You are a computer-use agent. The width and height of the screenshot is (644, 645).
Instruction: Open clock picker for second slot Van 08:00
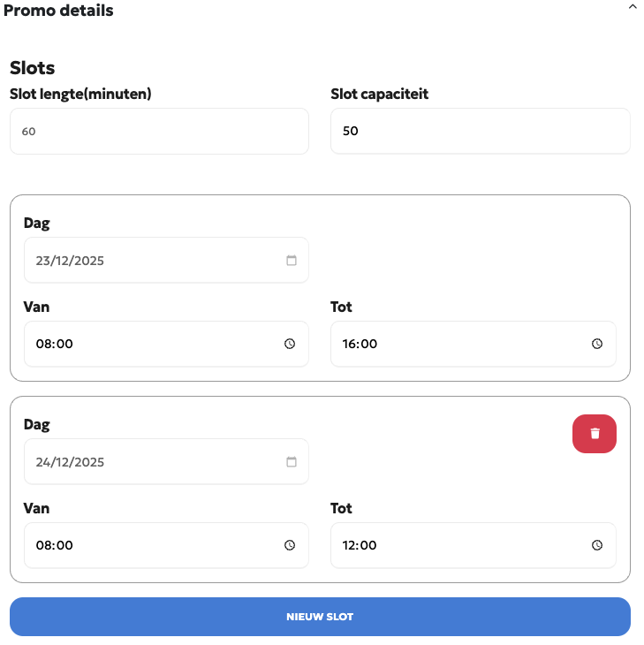pyautogui.click(x=290, y=545)
